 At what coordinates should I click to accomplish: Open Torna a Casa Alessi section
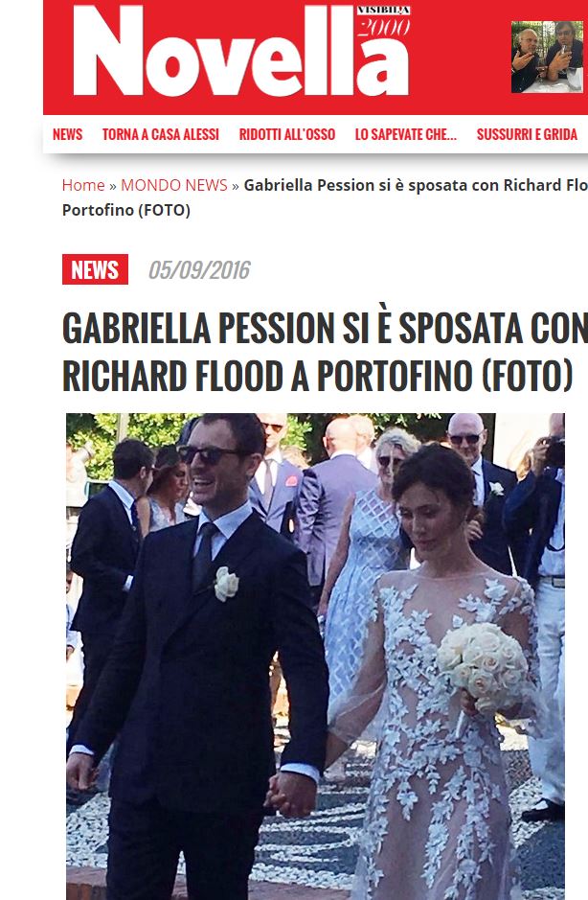click(161, 134)
